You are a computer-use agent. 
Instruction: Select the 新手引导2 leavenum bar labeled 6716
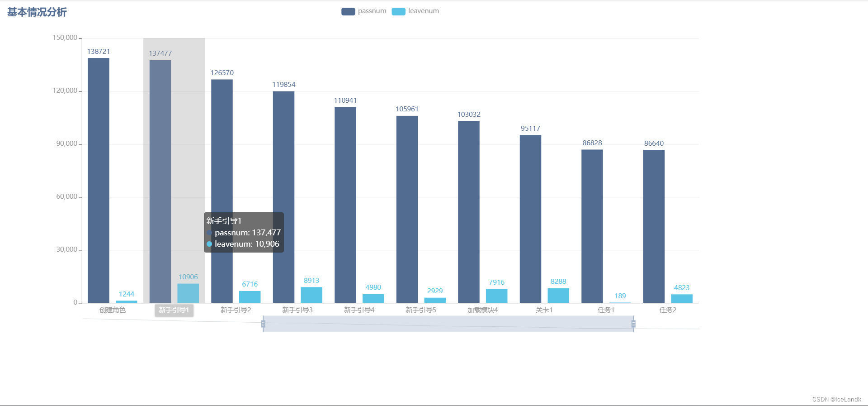[250, 297]
